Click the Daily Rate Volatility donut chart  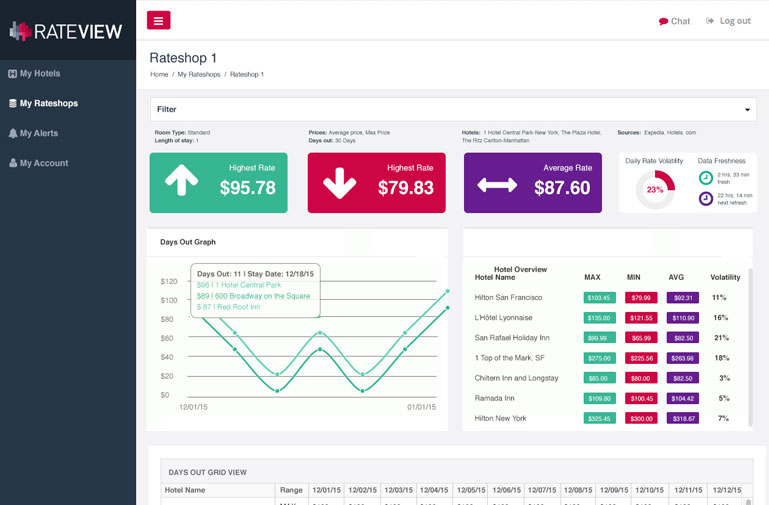point(655,189)
